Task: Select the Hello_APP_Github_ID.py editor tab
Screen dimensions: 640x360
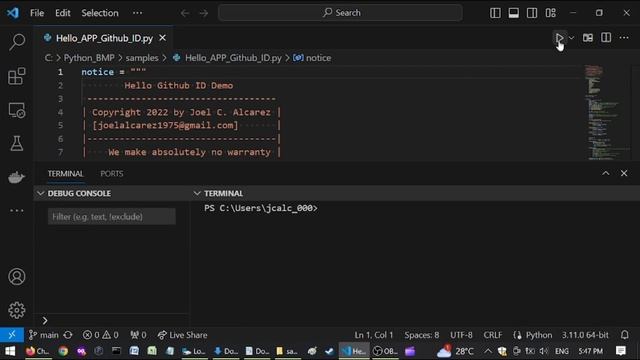Action: tap(104, 38)
